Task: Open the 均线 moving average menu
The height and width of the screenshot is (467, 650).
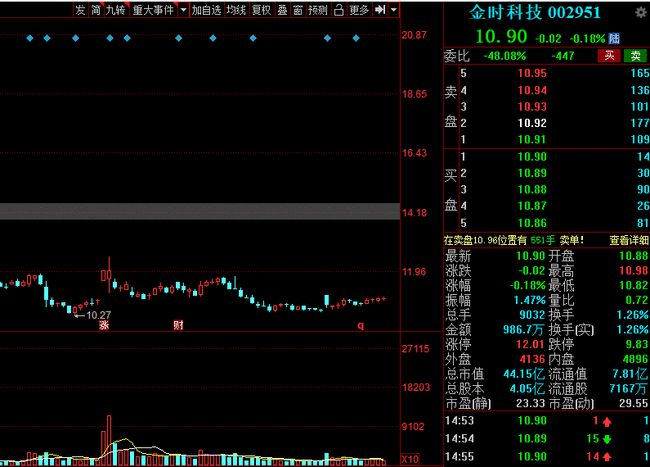Action: pyautogui.click(x=236, y=10)
